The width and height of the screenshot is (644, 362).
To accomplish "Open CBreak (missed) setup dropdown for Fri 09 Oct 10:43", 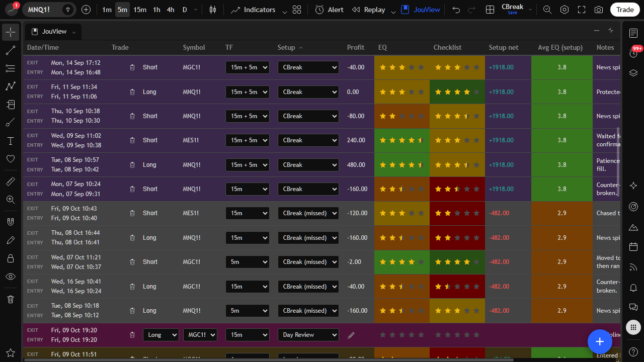I will tap(308, 213).
